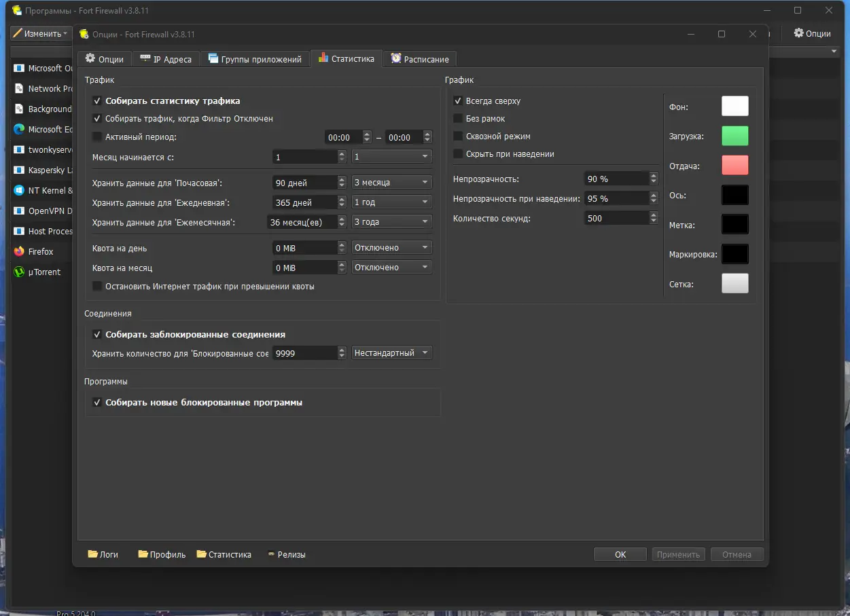
Task: Click the gear icon in main window toolbar
Action: click(x=799, y=33)
